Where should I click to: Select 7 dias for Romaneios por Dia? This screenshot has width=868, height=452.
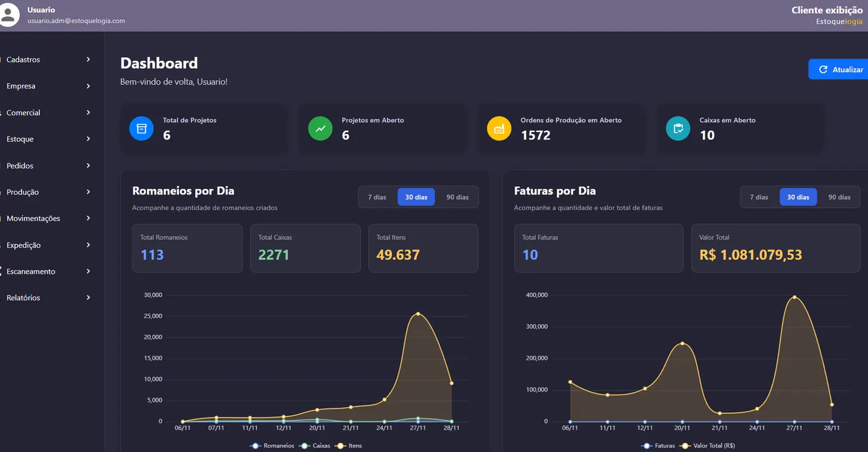[x=377, y=197]
